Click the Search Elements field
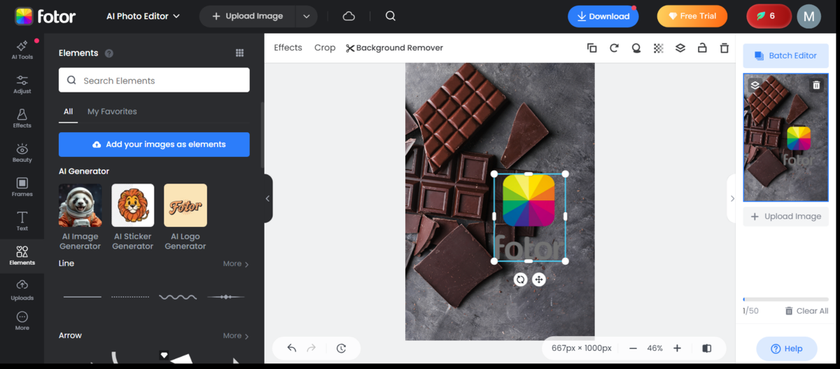 154,80
